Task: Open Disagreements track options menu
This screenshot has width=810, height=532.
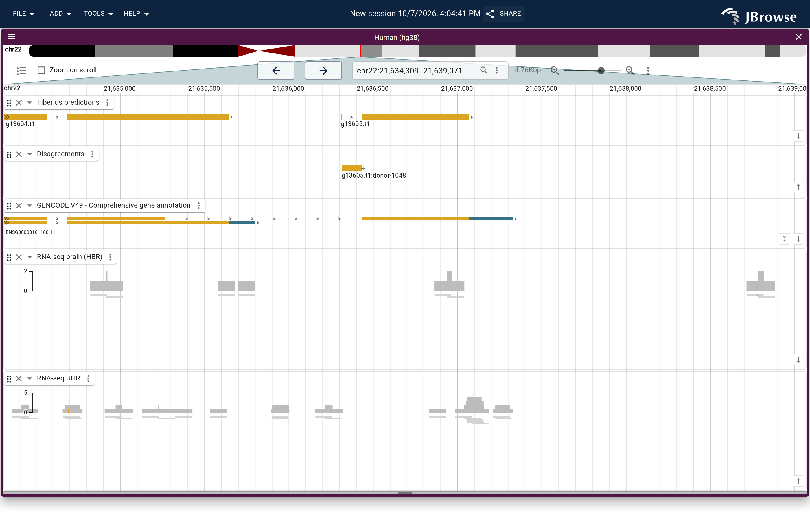Action: click(92, 154)
